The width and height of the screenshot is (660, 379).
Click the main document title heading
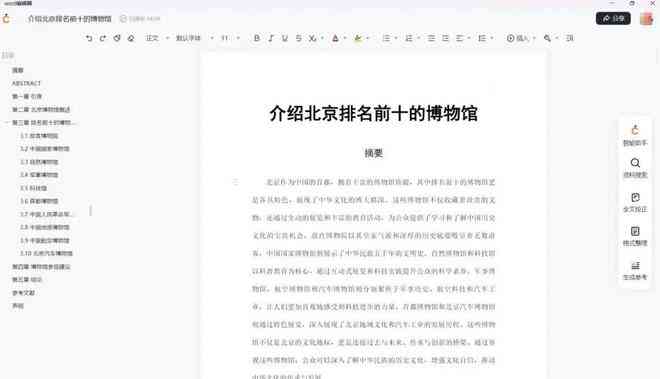click(373, 114)
